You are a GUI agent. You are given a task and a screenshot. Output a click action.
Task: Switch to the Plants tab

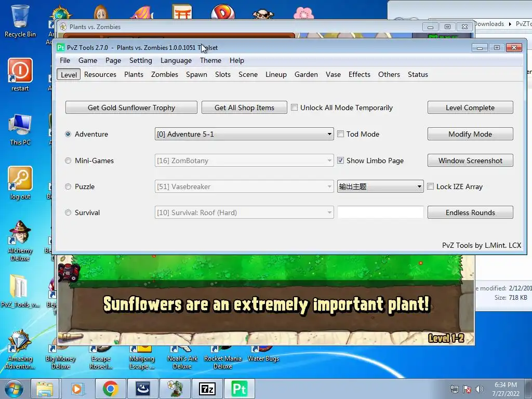pyautogui.click(x=134, y=74)
